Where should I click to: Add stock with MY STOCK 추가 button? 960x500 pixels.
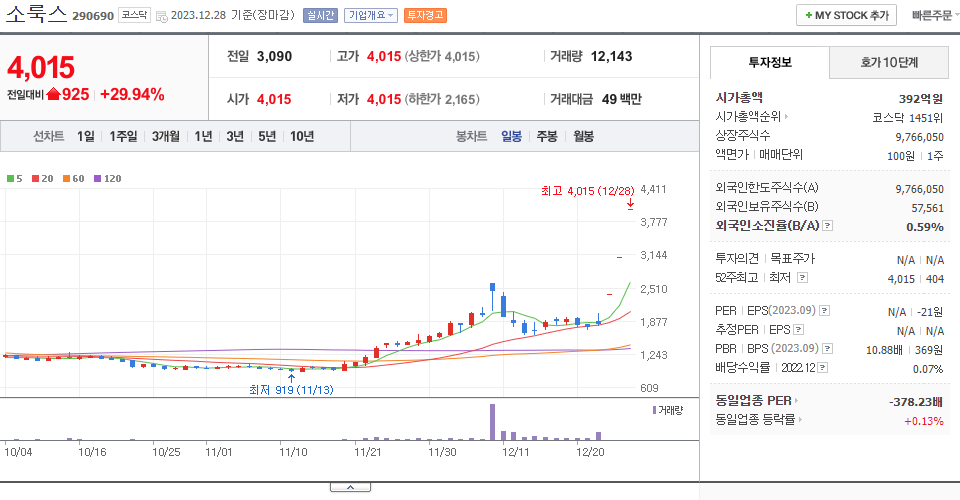[846, 15]
